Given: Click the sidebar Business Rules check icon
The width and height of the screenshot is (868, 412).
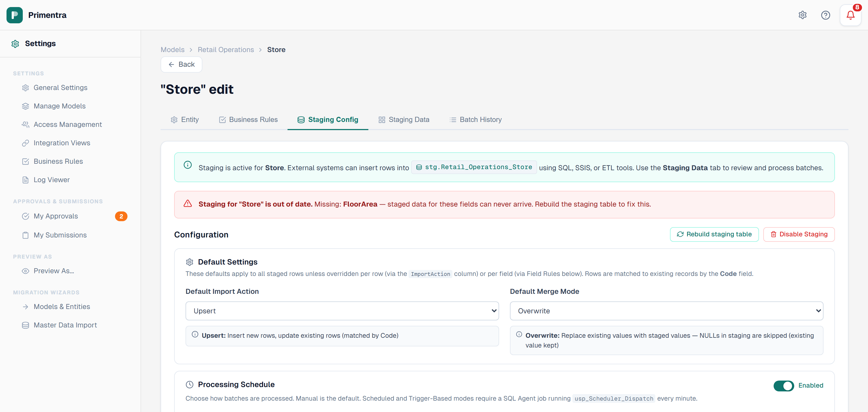Looking at the screenshot, I should (25, 162).
